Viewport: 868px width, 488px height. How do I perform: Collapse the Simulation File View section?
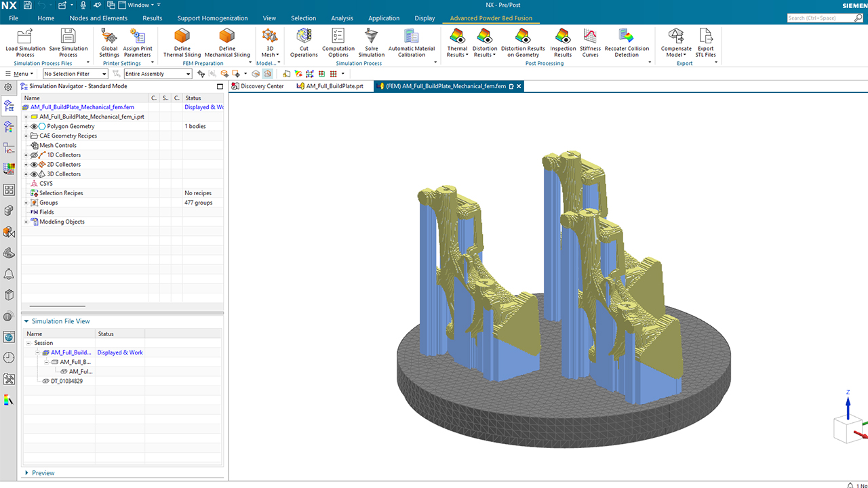click(26, 321)
